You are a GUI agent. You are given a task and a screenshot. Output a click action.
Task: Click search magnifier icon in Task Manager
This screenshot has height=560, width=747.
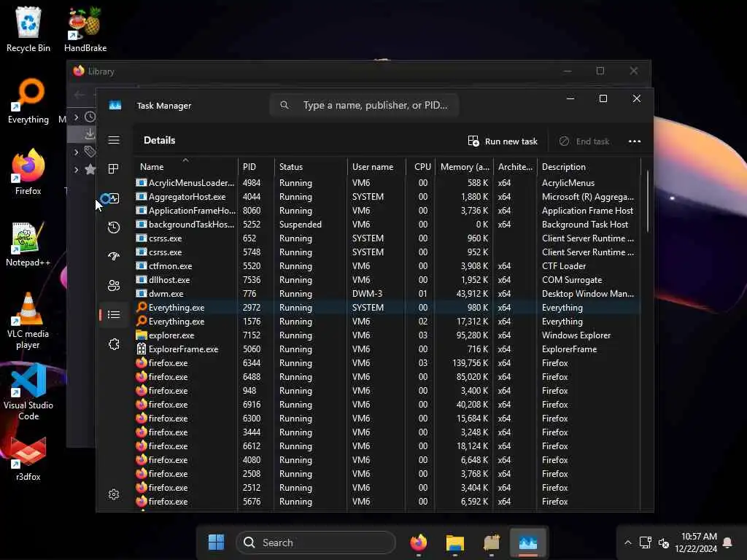(x=285, y=105)
